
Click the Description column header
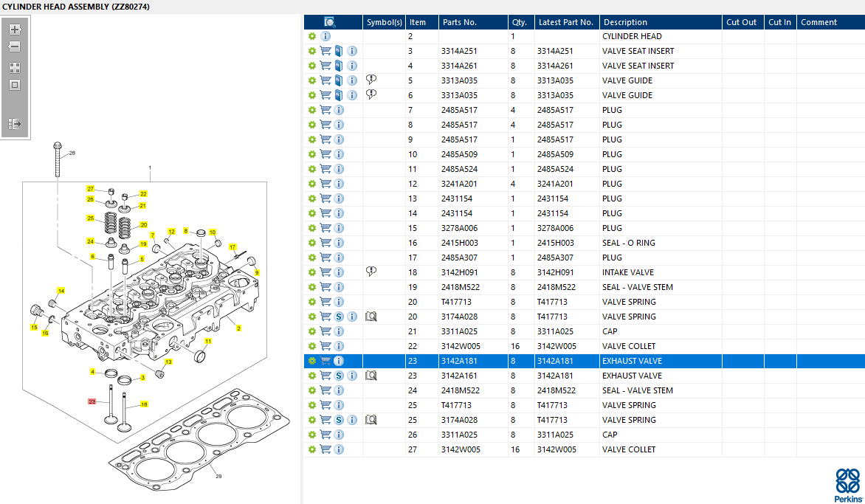pyautogui.click(x=624, y=22)
